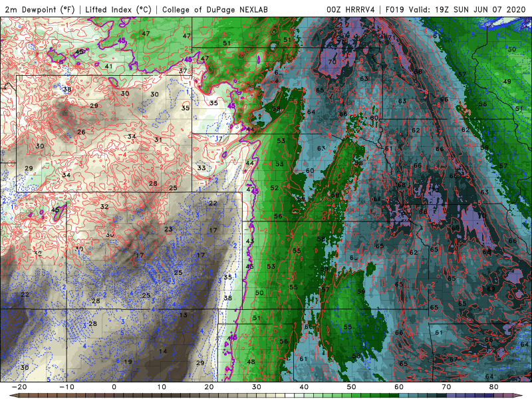Click the dewpoint value 52 on the map
The image size is (532, 399).
pos(275,188)
